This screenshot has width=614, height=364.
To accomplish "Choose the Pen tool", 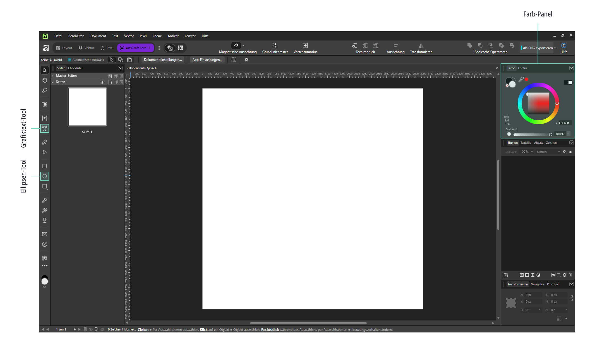I will coord(44,142).
